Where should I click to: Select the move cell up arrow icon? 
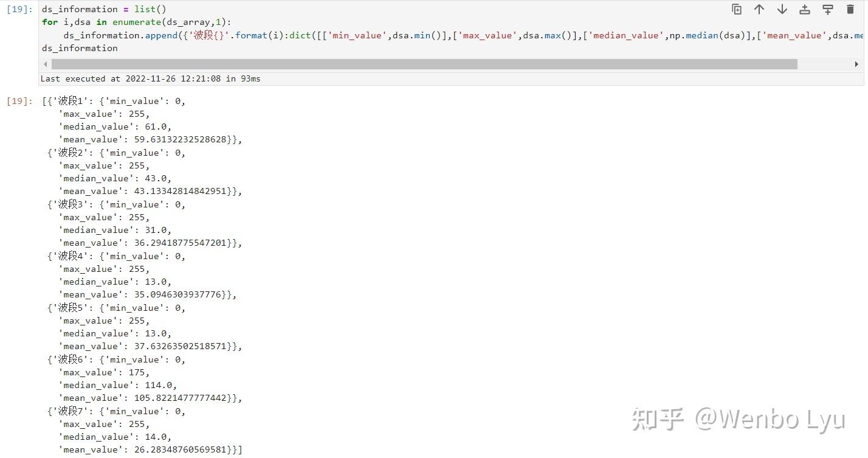(x=759, y=9)
